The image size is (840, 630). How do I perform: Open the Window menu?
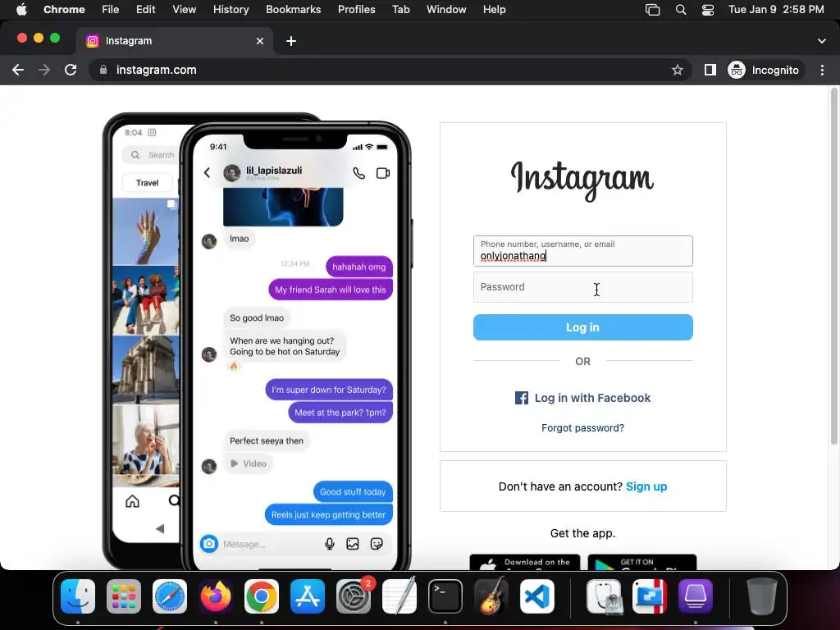coord(446,9)
